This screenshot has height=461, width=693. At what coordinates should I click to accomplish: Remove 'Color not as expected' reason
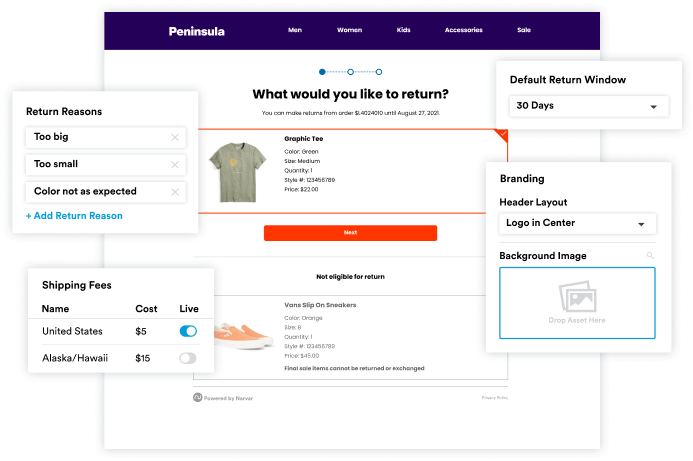click(175, 192)
